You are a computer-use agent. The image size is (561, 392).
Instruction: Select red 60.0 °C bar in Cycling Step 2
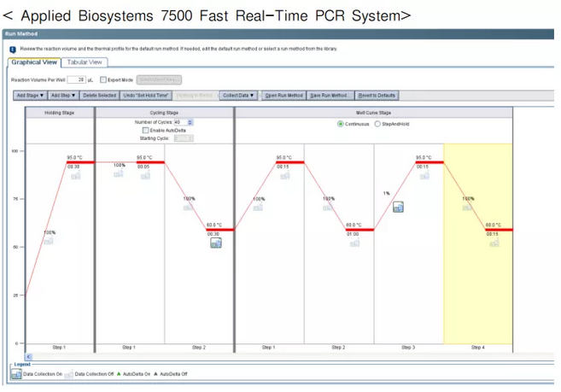pos(220,230)
